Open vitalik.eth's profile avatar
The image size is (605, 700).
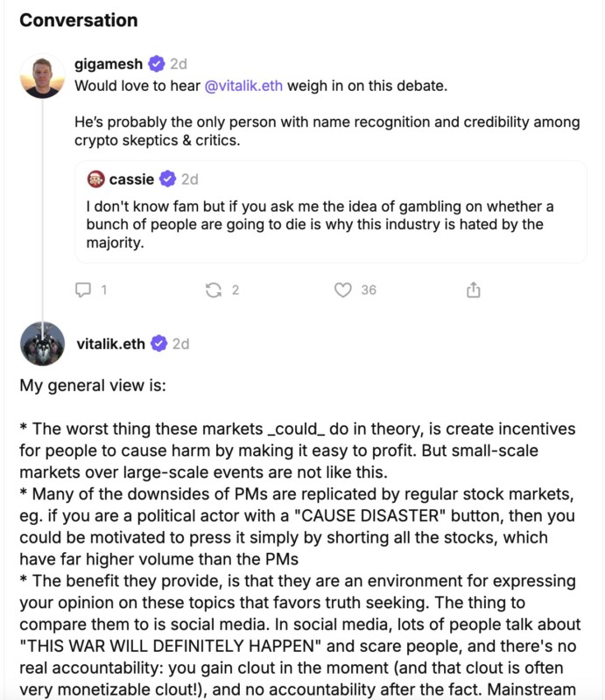[42, 343]
